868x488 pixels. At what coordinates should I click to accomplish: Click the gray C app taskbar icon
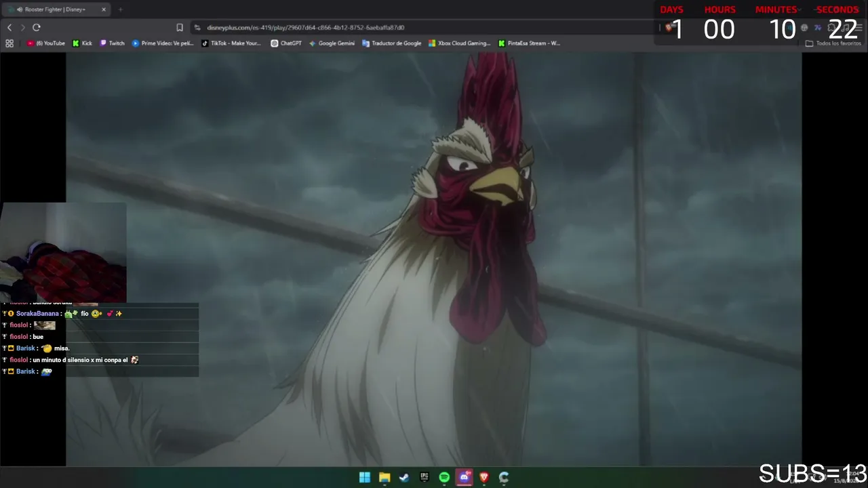click(504, 477)
